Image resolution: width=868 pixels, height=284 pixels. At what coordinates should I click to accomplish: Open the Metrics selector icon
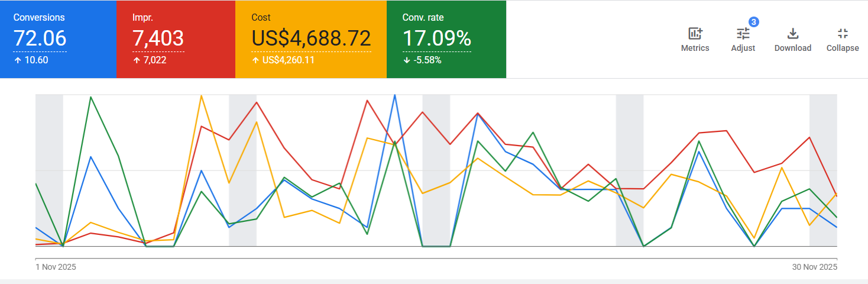point(695,34)
